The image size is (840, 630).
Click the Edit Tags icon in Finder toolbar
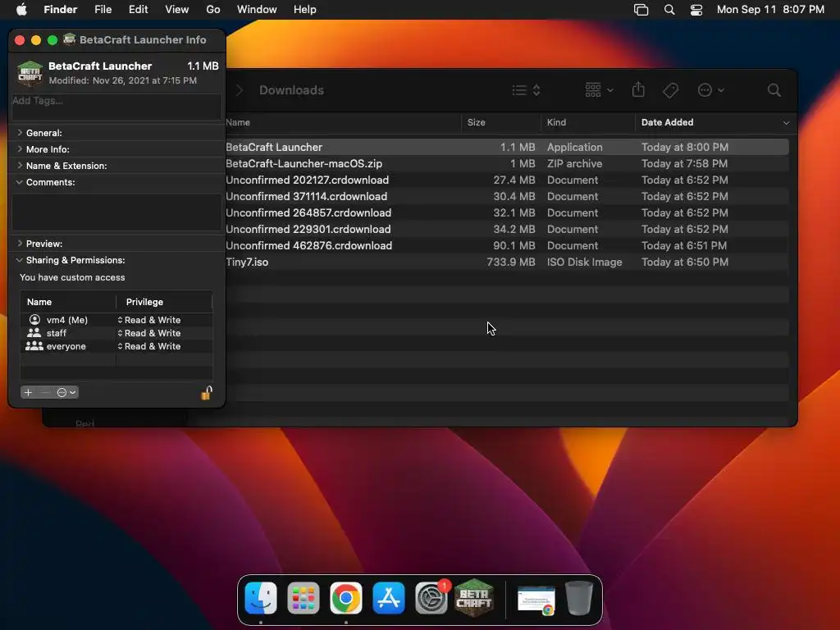(x=671, y=90)
